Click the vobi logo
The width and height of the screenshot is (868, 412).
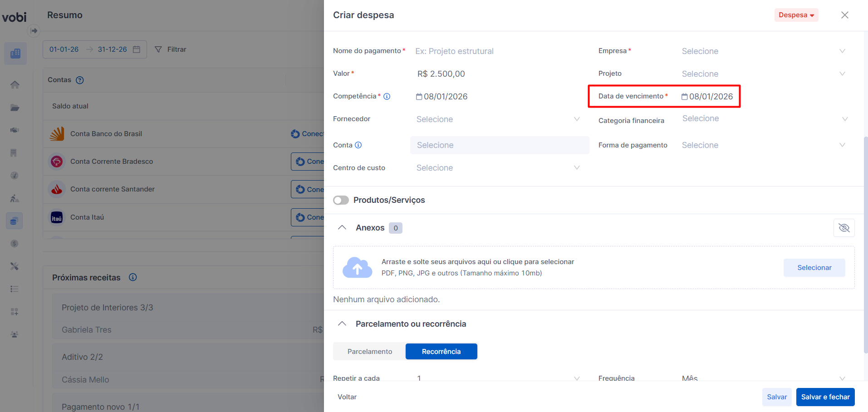click(x=15, y=17)
